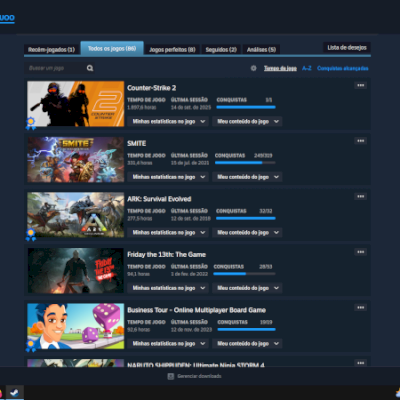The image size is (400, 400).
Task: Open the three-dot menu for Business Tour
Action: (361, 307)
